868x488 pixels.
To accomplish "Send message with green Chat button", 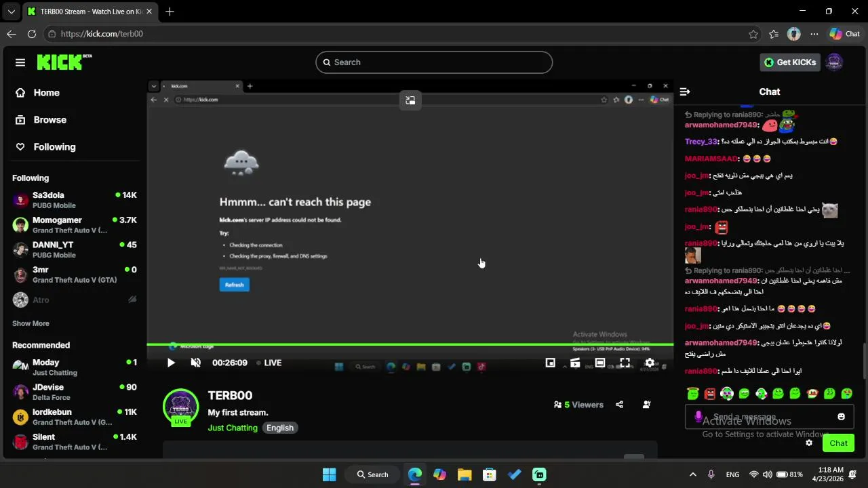I will coord(838,443).
